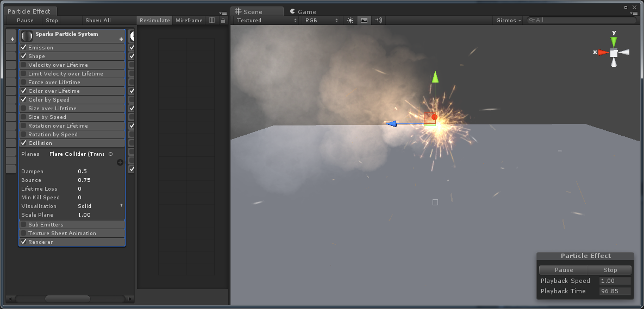
Task: Click the right gray cone of orientation gizmo
Action: pos(624,52)
